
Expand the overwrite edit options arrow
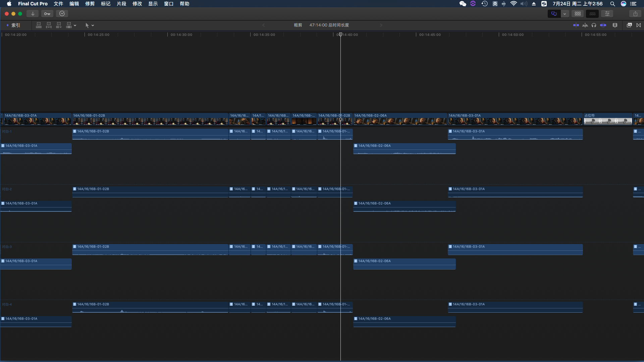pyautogui.click(x=75, y=25)
